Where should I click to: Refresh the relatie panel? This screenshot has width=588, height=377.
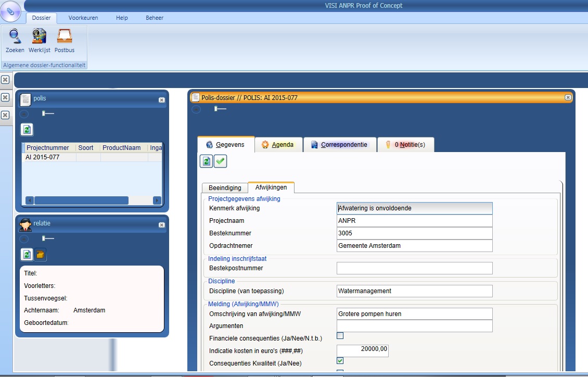27,255
